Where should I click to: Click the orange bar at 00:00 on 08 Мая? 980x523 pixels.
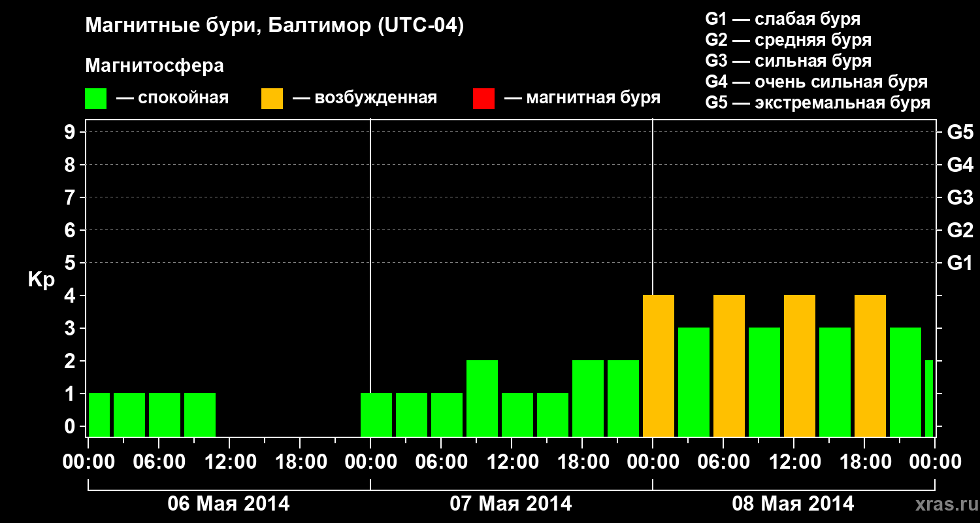coord(659,365)
